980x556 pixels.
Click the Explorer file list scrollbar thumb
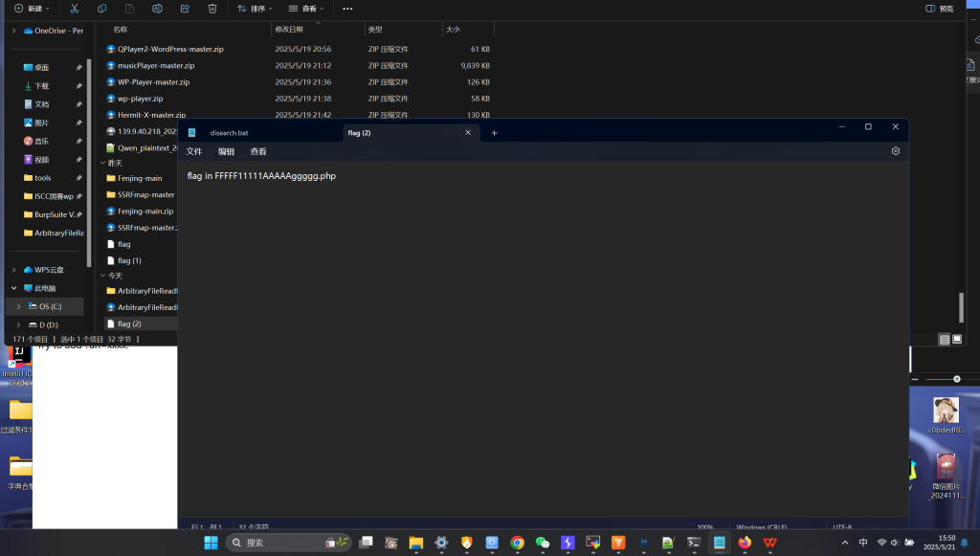coord(961,307)
